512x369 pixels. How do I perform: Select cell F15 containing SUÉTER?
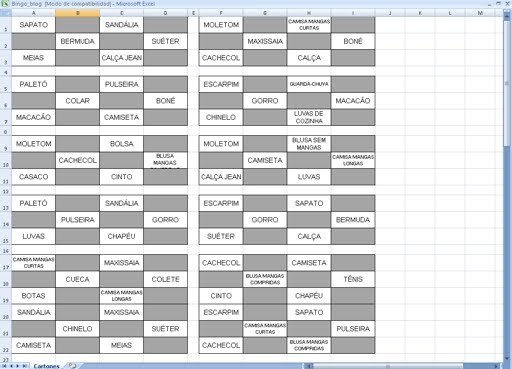tap(221, 236)
